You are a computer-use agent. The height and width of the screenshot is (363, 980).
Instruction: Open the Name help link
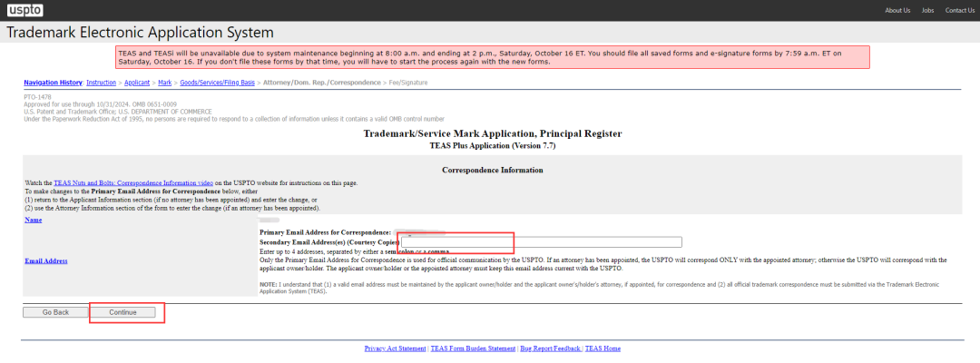click(34, 220)
